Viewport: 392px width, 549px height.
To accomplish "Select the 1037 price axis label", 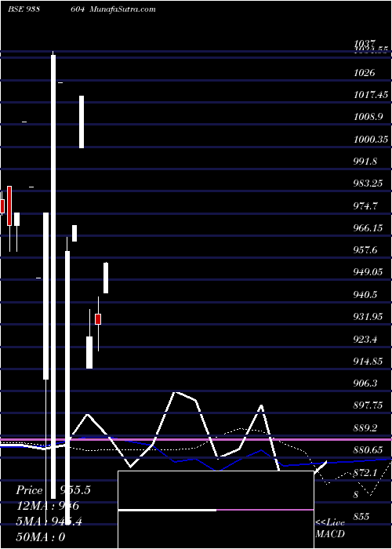I will coord(366,44).
